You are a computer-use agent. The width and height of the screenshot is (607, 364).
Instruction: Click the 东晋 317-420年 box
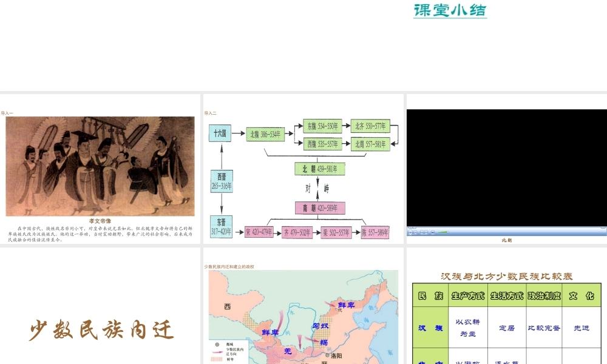tap(222, 227)
